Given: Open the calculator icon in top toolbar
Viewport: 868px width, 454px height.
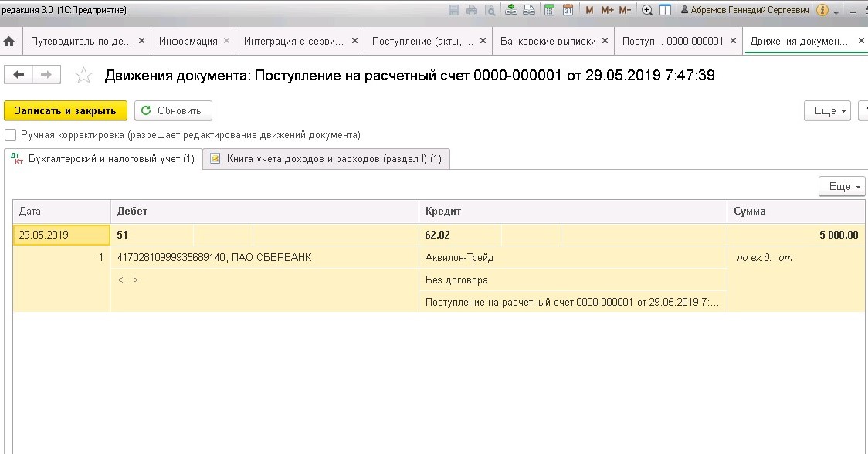Looking at the screenshot, I should [x=550, y=10].
